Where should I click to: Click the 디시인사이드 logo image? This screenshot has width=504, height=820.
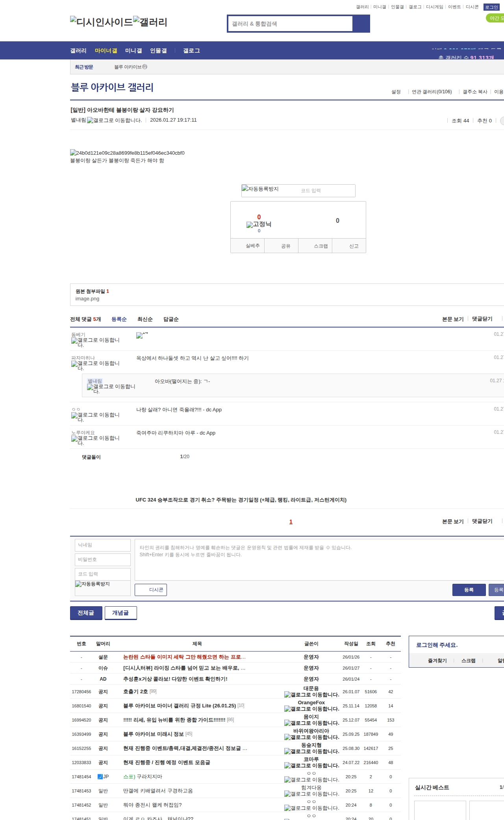click(101, 22)
